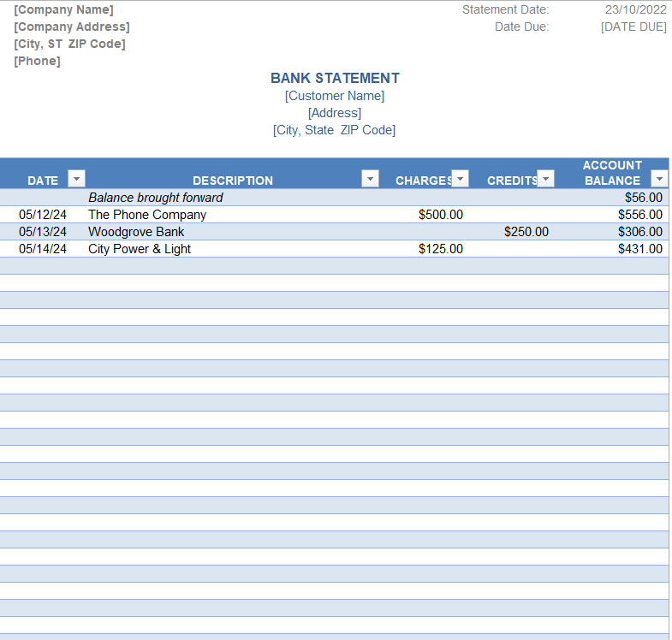Click The Phone Company description cell
Image resolution: width=672 pixels, height=640 pixels.
[147, 215]
